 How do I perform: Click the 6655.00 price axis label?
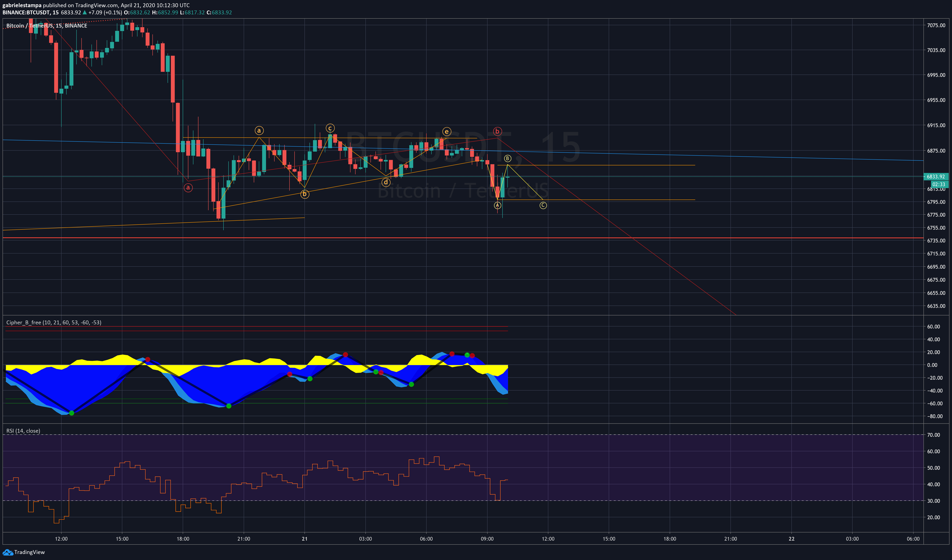[x=936, y=293]
